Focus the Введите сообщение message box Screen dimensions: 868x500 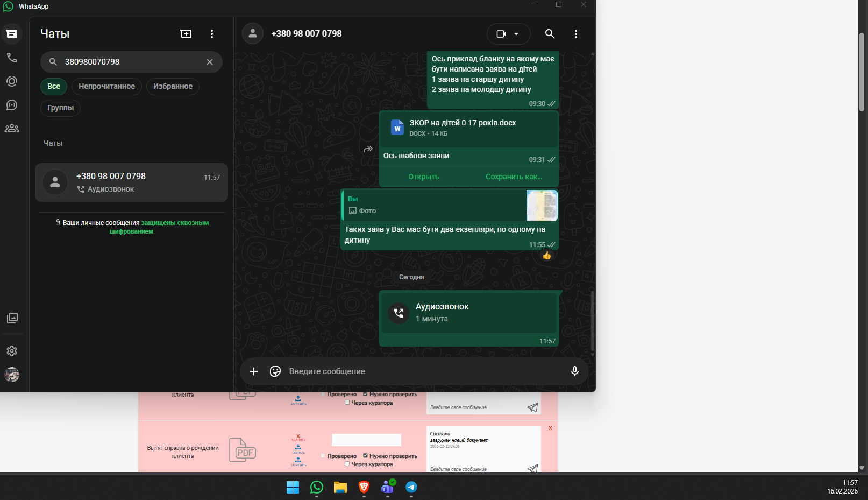point(425,371)
